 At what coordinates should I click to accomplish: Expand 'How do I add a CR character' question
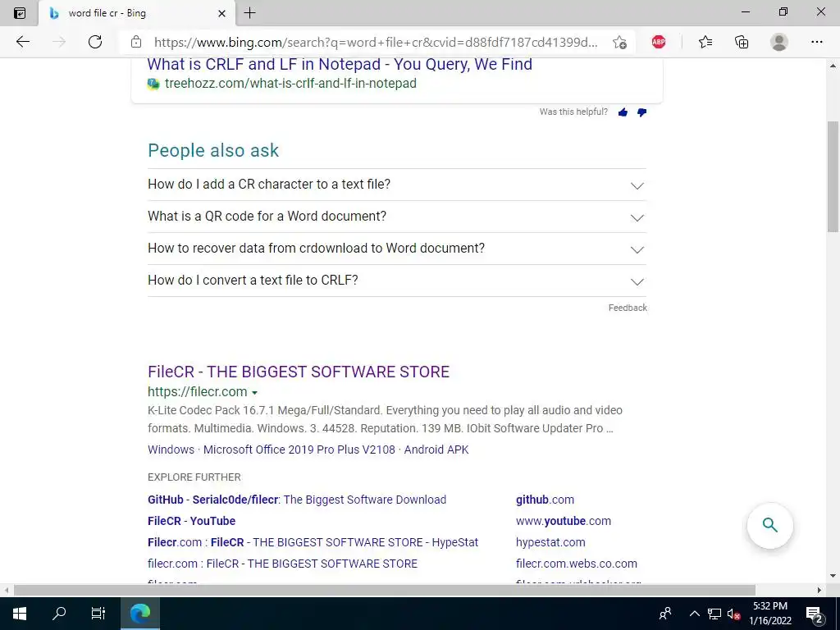pyautogui.click(x=397, y=185)
